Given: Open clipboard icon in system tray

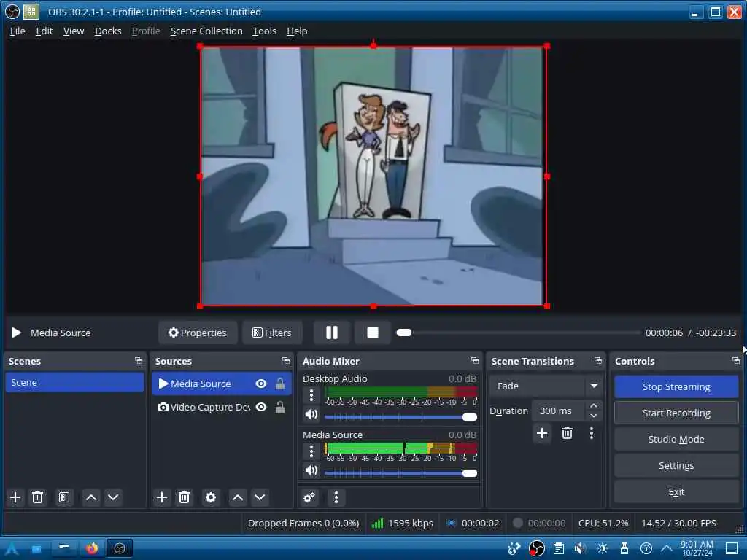Looking at the screenshot, I should click(558, 548).
